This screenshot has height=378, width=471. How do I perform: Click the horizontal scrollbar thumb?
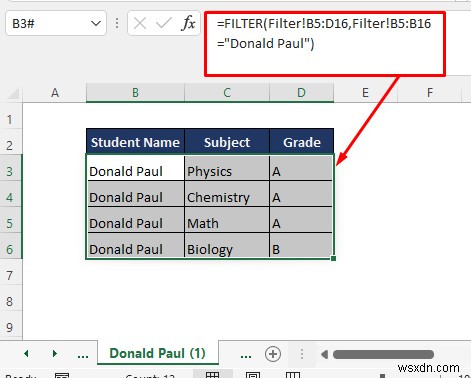tap(383, 354)
